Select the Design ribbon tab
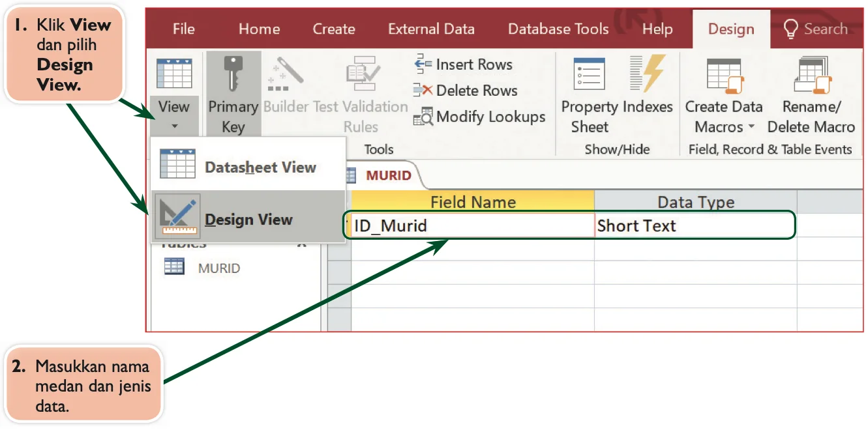 pos(731,29)
